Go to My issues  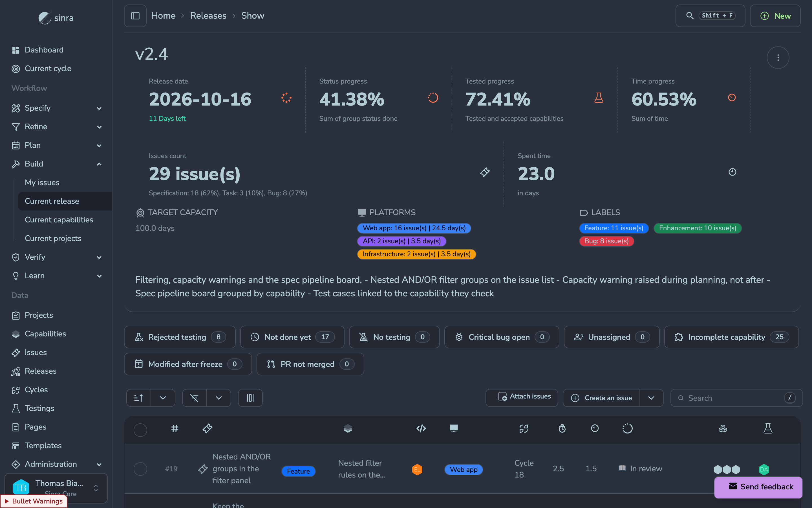pos(42,182)
